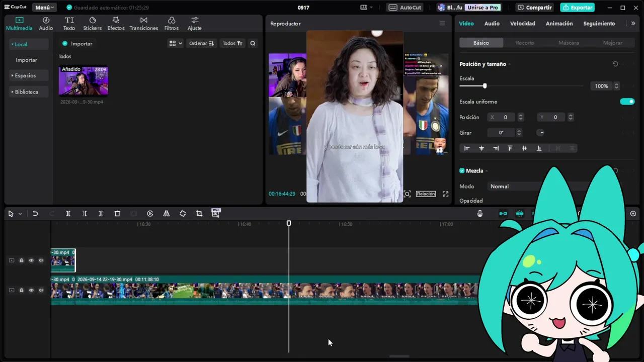Open the Transiciones panel
The height and width of the screenshot is (362, 644).
click(x=143, y=23)
